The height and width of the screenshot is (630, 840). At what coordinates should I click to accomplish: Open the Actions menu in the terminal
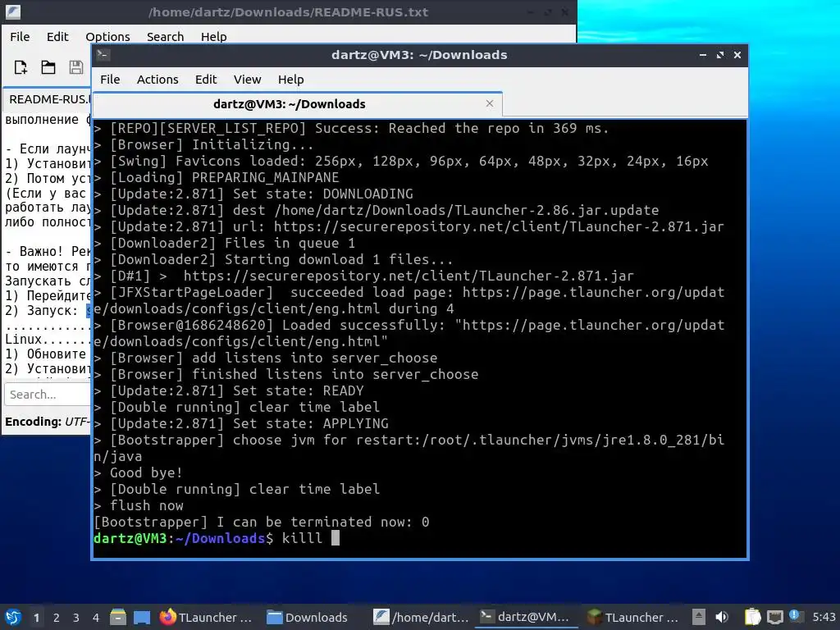point(157,80)
